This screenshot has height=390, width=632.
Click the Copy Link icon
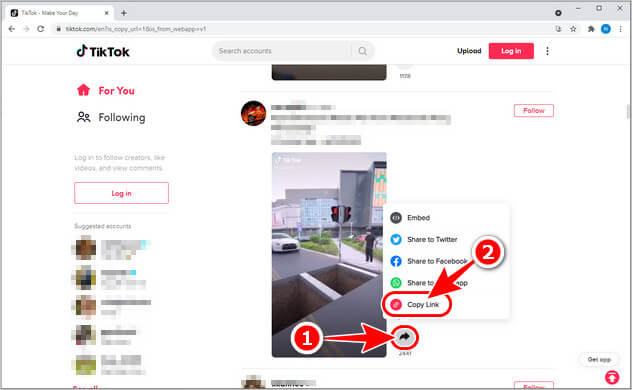click(396, 305)
